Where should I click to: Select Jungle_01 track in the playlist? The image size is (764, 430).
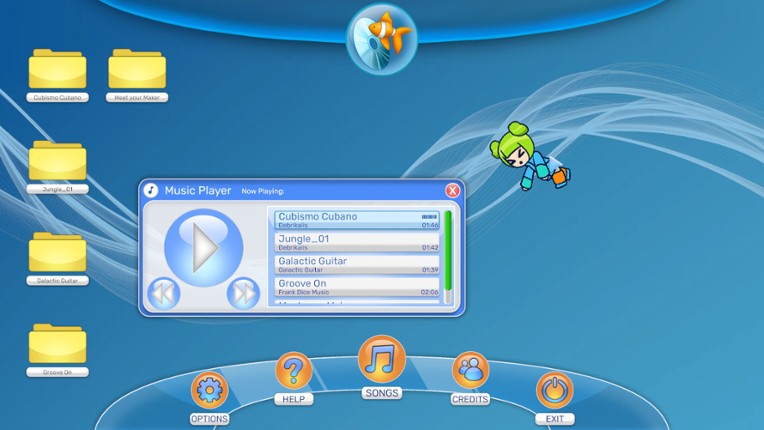357,242
